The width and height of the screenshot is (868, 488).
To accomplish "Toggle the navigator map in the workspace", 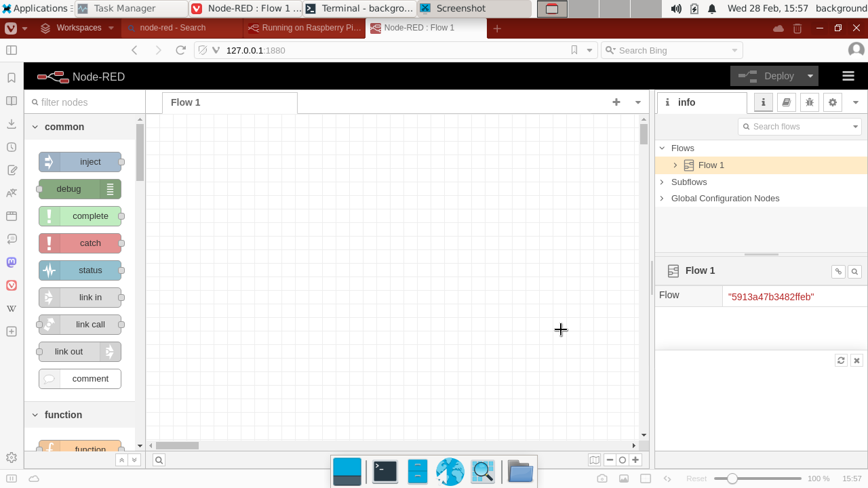I will pos(594,460).
